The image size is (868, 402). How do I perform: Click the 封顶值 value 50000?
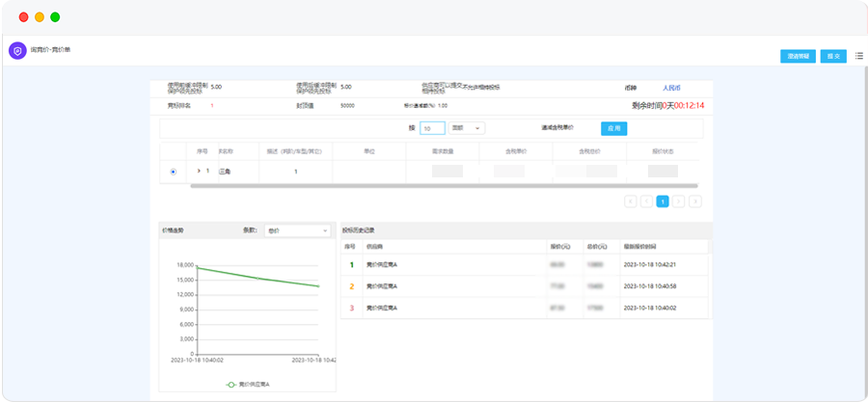click(347, 106)
